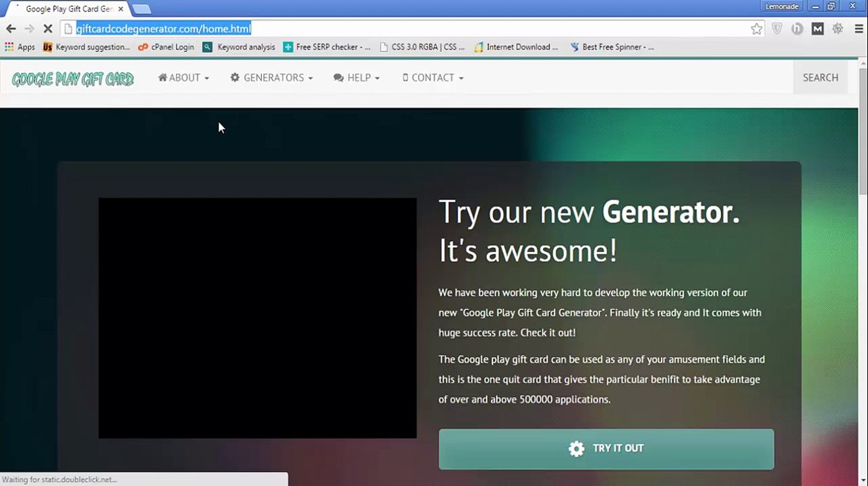Image resolution: width=868 pixels, height=486 pixels.
Task: Open the Apps grid shortcut in bookmarks bar
Action: (20, 47)
